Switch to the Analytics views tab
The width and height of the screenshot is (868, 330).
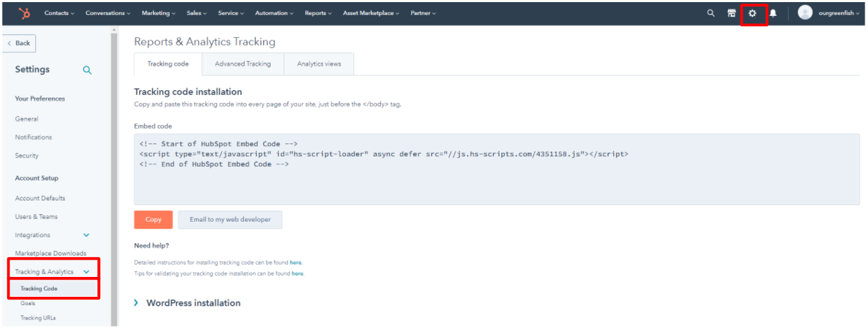click(x=319, y=64)
